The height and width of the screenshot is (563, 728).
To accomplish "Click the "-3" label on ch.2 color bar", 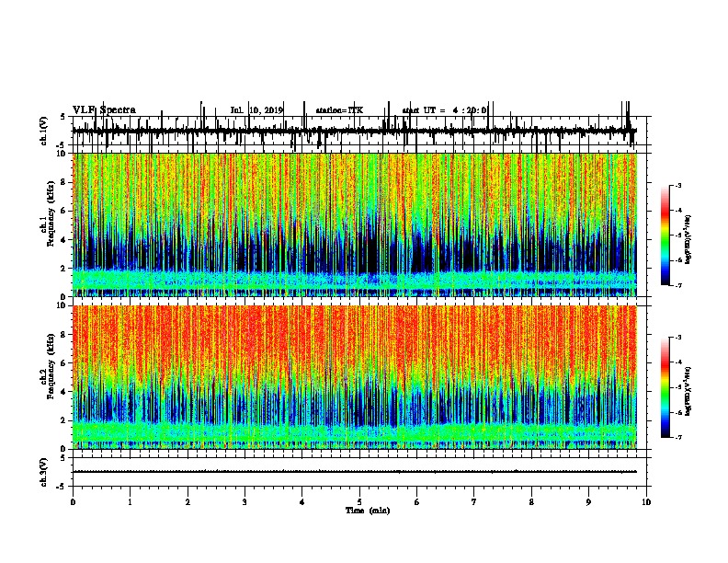I will click(677, 338).
